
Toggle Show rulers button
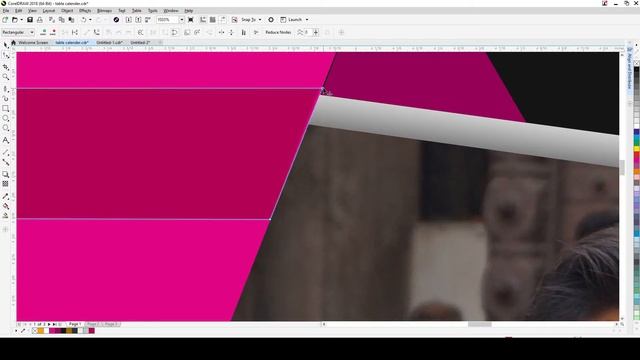203,20
